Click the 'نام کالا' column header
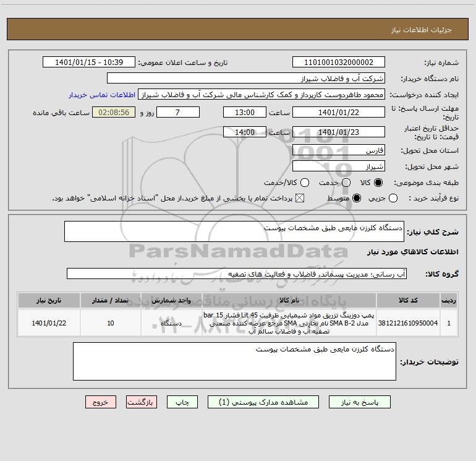The width and height of the screenshot is (476, 461). click(289, 300)
